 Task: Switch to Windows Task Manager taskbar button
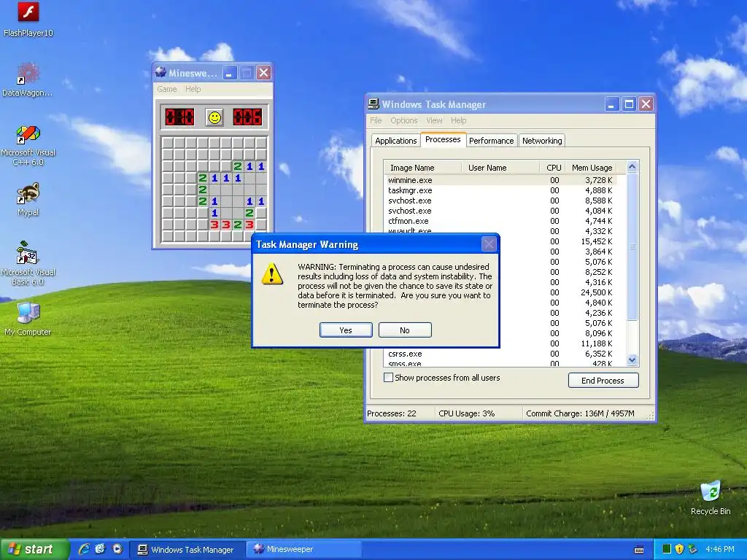tap(187, 550)
